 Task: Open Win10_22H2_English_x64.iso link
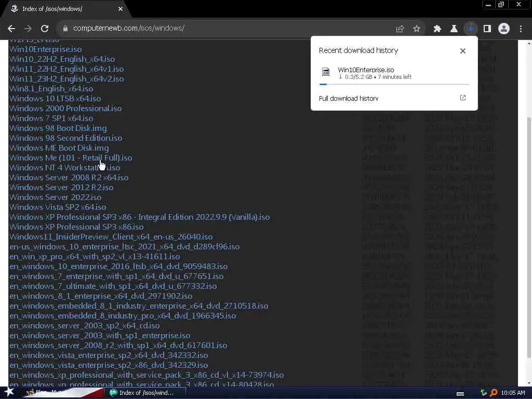(x=62, y=59)
